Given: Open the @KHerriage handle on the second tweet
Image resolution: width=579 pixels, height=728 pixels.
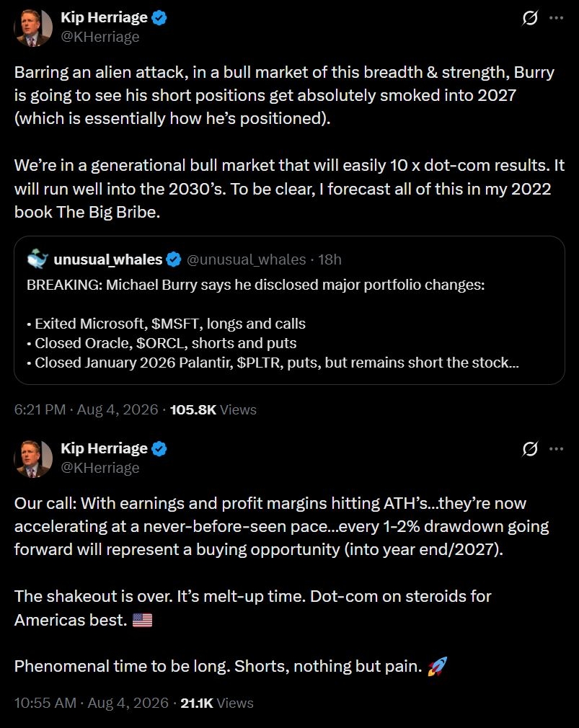Looking at the screenshot, I should coord(100,468).
